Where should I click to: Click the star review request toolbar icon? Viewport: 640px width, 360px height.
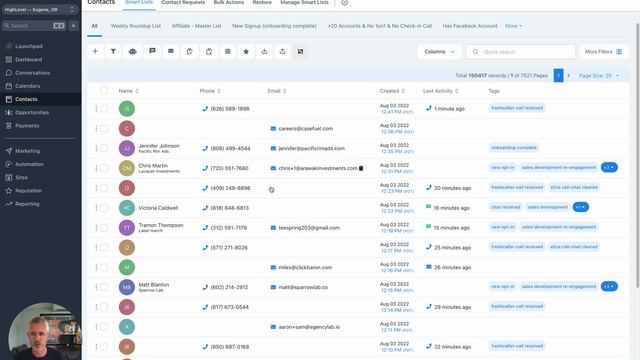click(x=246, y=51)
